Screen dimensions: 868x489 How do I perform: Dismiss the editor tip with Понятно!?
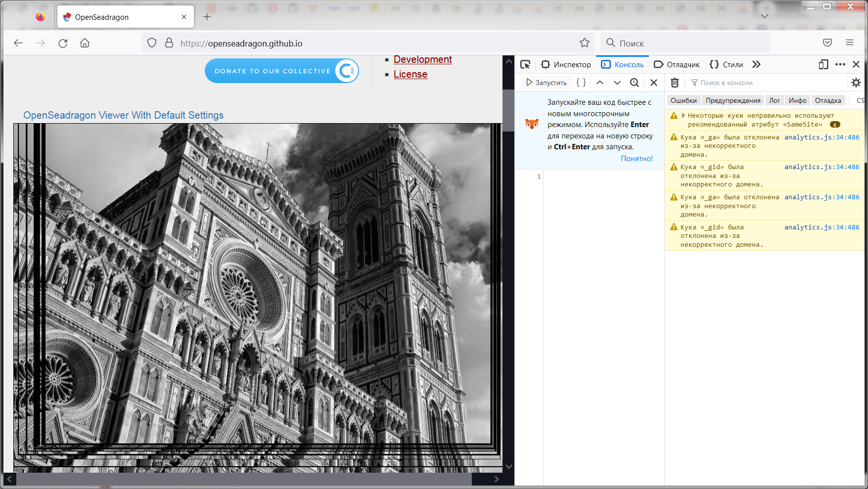(637, 159)
